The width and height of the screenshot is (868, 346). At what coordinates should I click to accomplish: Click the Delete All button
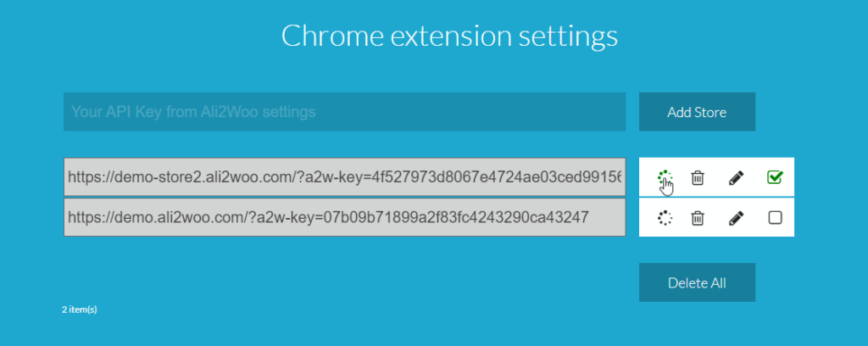coord(697,282)
